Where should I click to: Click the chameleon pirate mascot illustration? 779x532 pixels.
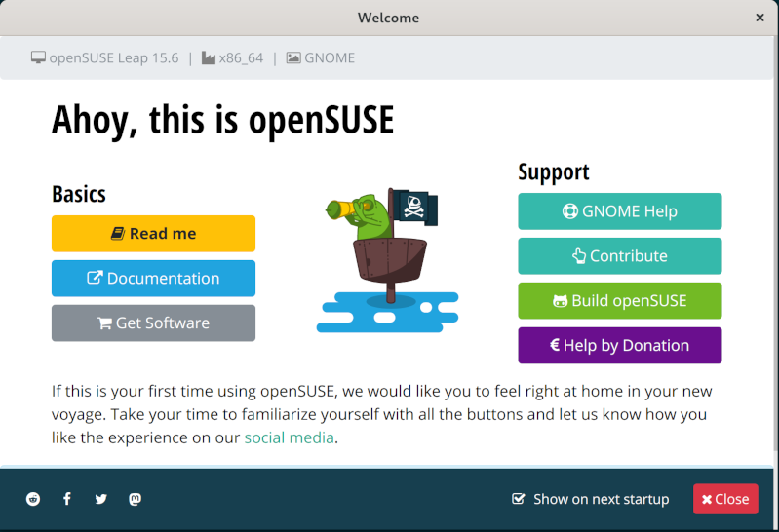pyautogui.click(x=387, y=259)
